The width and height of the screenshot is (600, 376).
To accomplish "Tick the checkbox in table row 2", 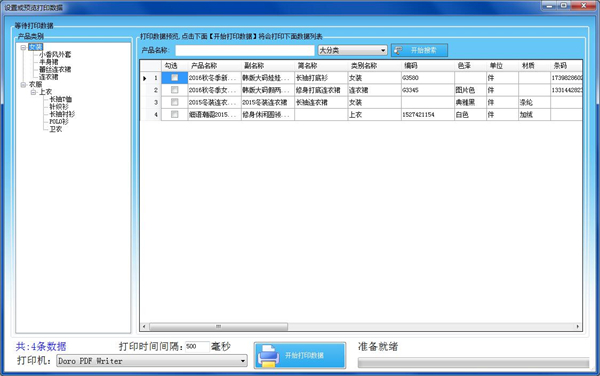I will (x=174, y=90).
